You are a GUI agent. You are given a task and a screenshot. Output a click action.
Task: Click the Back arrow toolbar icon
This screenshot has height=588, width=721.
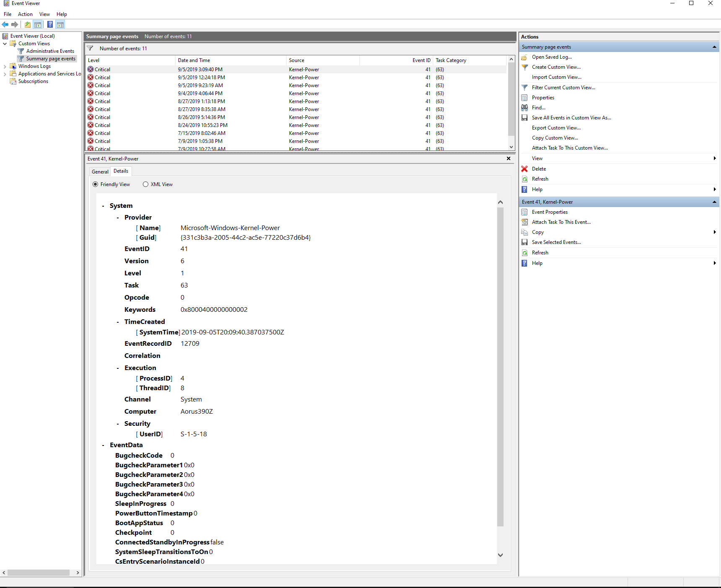point(5,24)
